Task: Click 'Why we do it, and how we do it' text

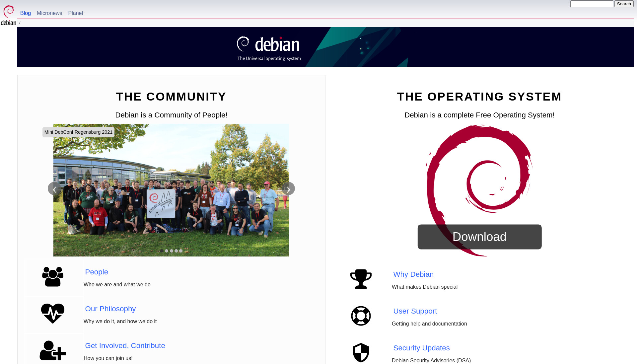Action: (x=120, y=322)
